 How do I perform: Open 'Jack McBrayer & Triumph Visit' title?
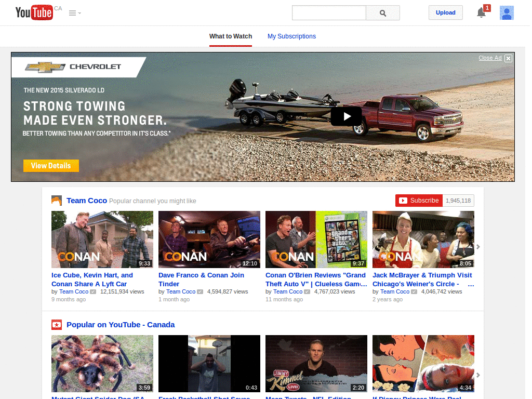[422, 280]
